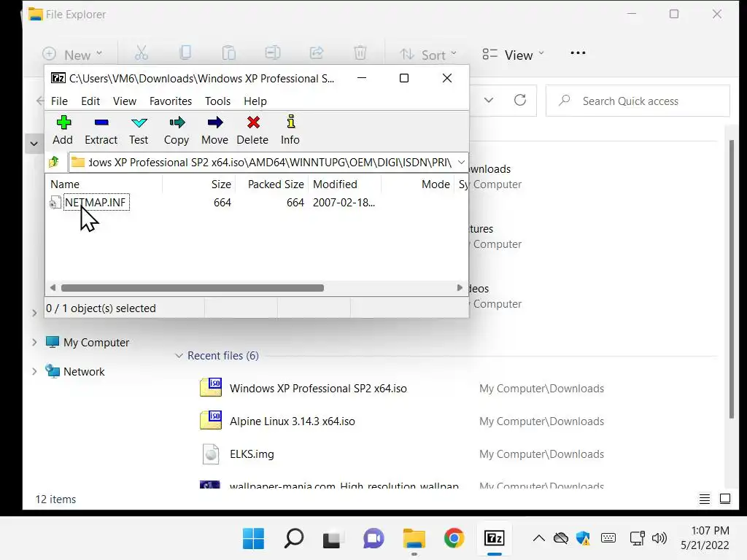Go up one folder level in 7-Zip
This screenshot has height=560, width=747.
[x=54, y=163]
